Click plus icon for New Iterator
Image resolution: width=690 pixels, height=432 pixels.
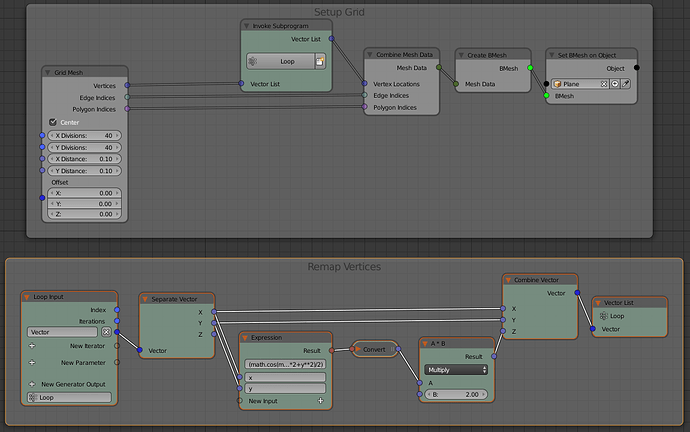pos(32,346)
